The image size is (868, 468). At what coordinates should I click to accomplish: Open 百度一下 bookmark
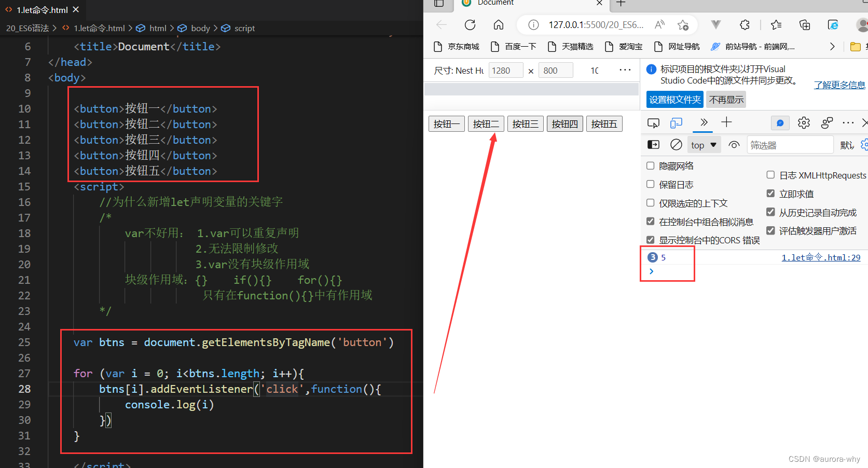pyautogui.click(x=514, y=47)
